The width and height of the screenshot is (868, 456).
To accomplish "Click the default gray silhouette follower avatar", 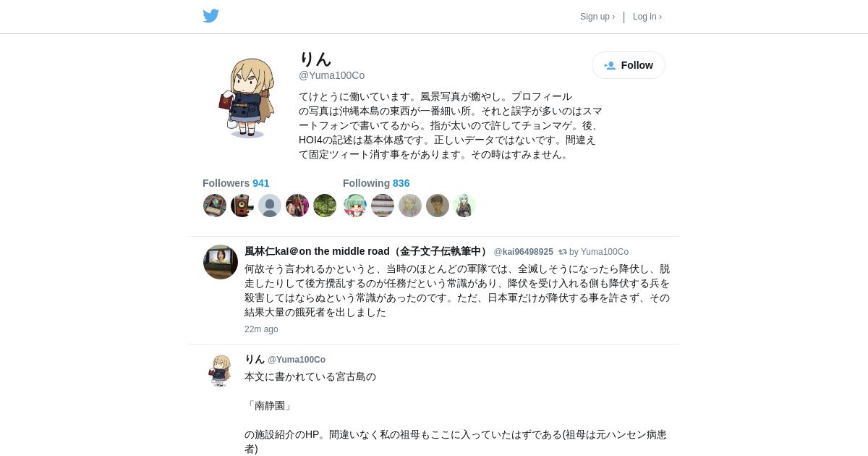I will pos(270,206).
